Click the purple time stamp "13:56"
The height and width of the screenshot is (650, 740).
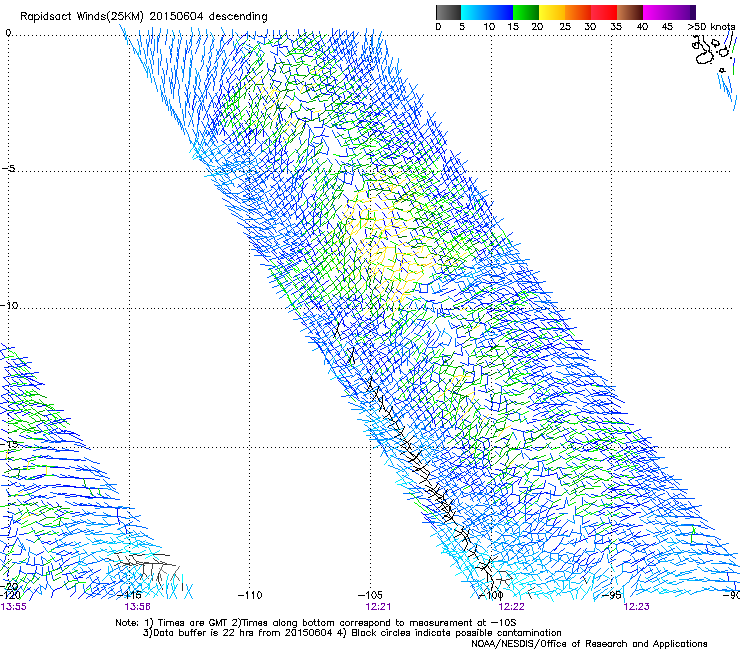[137, 607]
